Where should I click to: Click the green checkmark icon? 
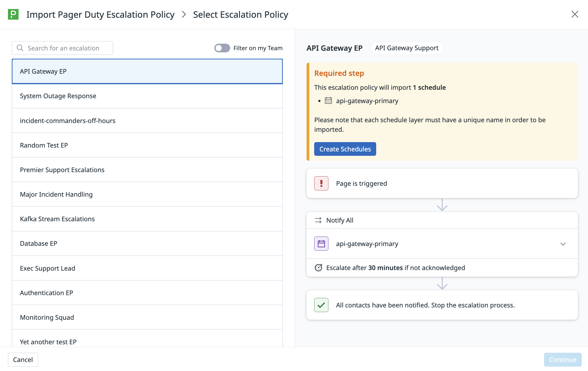click(x=321, y=305)
